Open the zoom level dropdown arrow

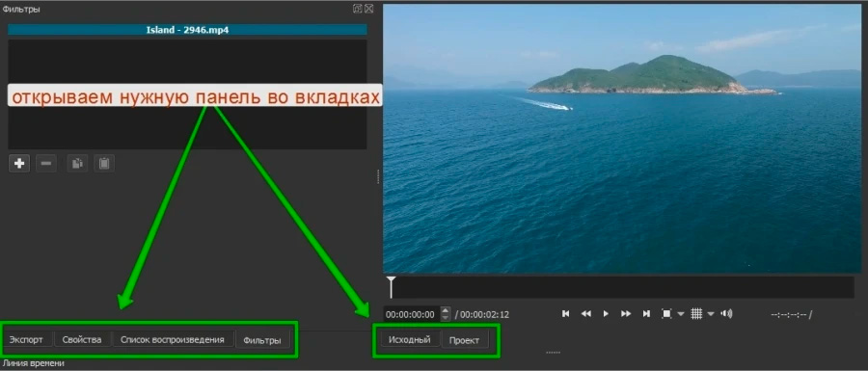click(x=680, y=314)
